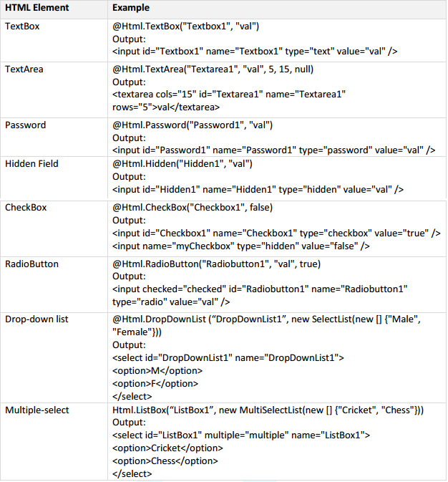The image size is (448, 482).
Task: Click the @Html.RadioButton example code line
Action: click(216, 264)
